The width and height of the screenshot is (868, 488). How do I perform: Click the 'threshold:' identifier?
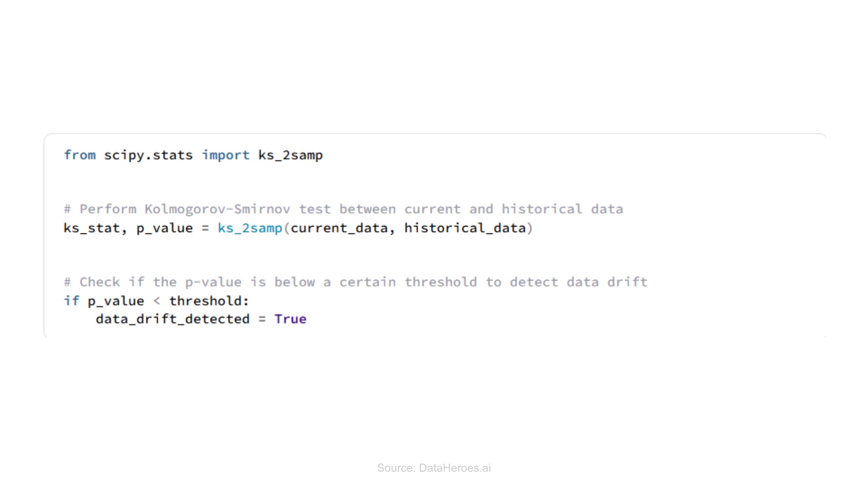click(209, 301)
